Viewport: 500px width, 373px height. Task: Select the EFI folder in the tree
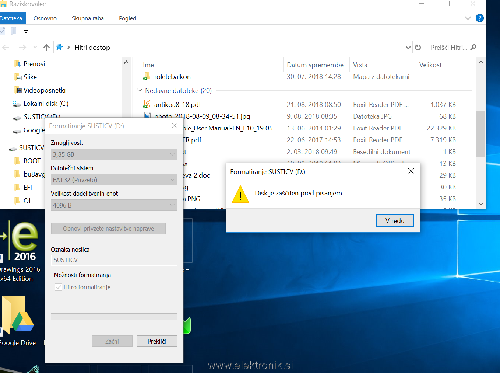[x=28, y=188]
